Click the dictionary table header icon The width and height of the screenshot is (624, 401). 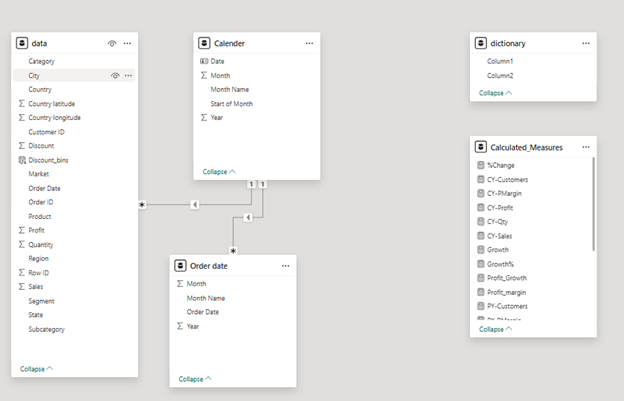pos(481,44)
